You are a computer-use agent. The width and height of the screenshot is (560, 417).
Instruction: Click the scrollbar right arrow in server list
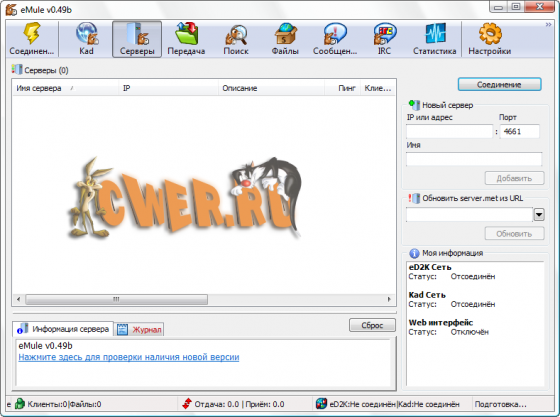389,299
